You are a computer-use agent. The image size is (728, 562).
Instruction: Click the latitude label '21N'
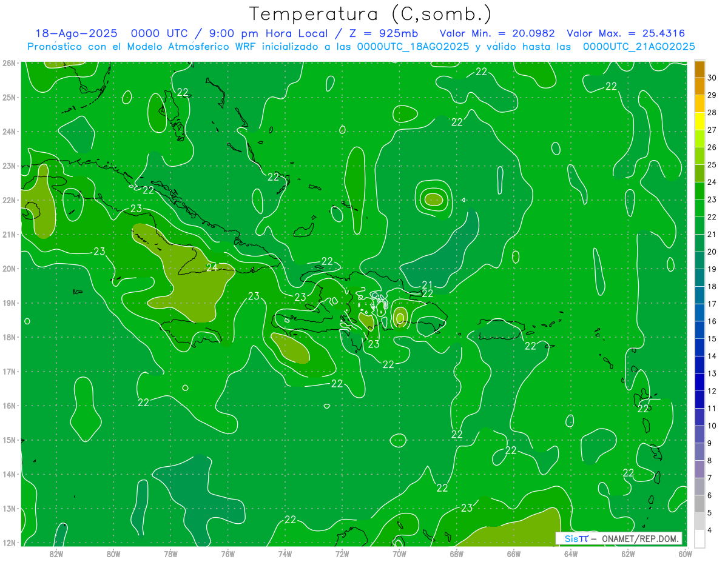tap(9, 235)
